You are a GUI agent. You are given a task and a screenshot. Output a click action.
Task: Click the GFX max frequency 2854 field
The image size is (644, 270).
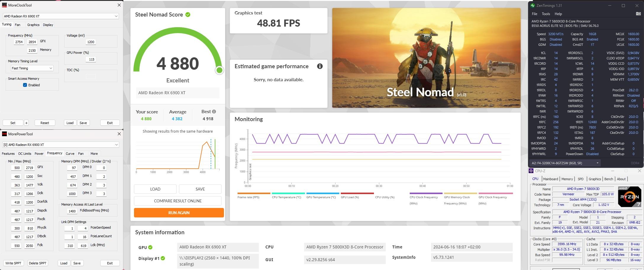click(32, 42)
